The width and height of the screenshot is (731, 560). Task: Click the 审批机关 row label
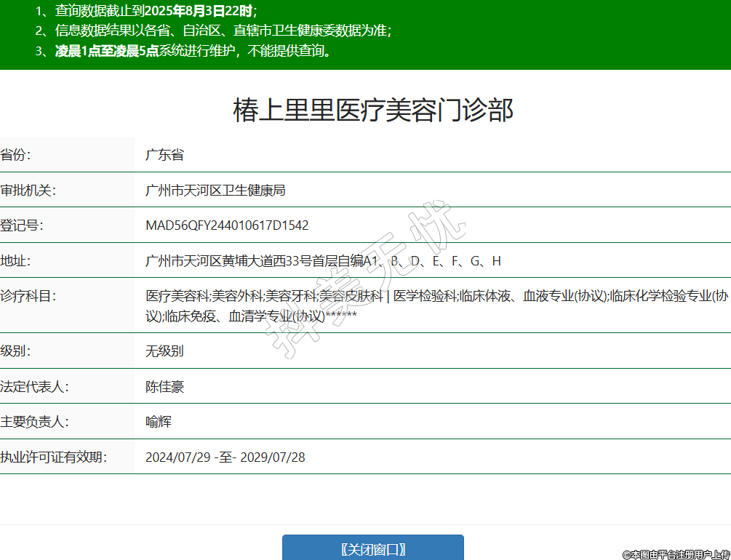point(28,191)
